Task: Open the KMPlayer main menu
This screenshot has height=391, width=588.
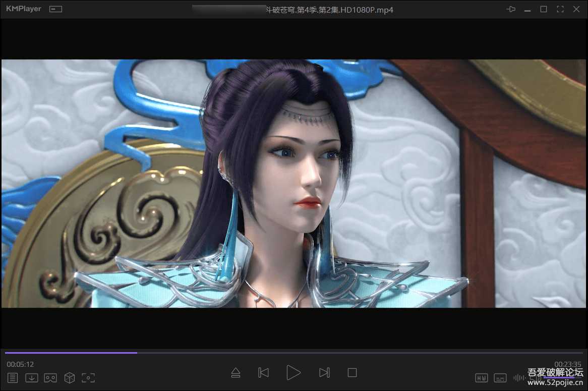Action: [x=24, y=9]
